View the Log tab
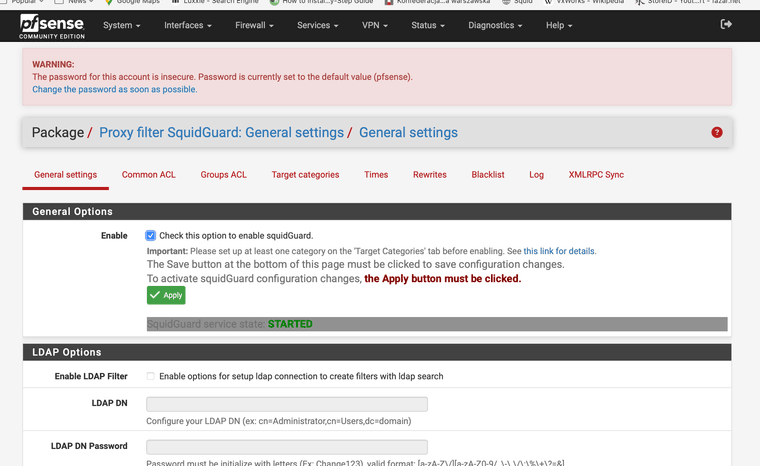Screen dimensions: 760x466 pos(536,175)
